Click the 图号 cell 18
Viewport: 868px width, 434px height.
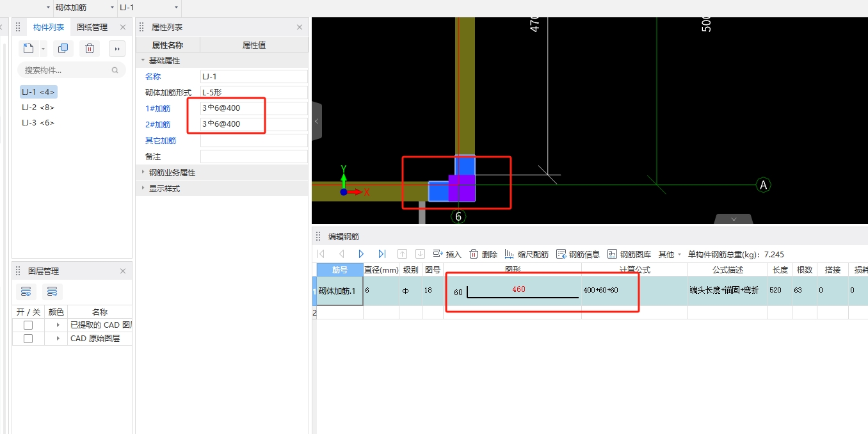433,291
